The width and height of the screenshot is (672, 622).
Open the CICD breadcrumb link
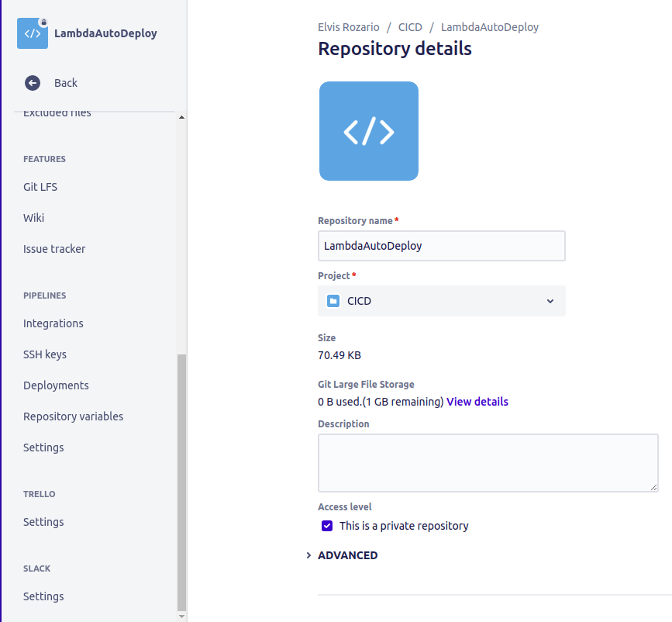coord(410,26)
